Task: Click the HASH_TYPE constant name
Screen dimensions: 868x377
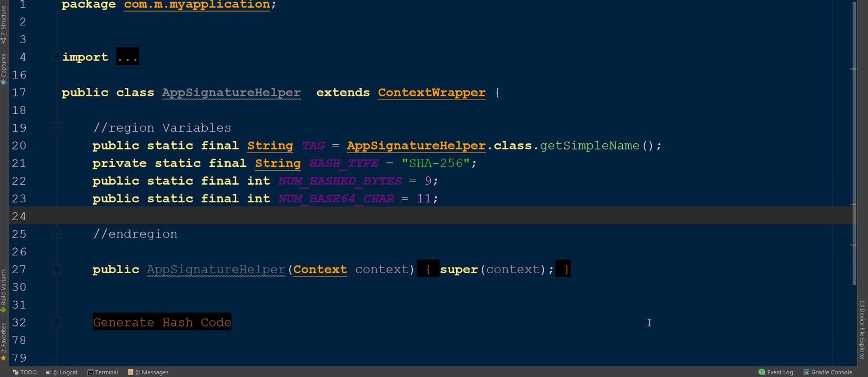Action: point(344,163)
